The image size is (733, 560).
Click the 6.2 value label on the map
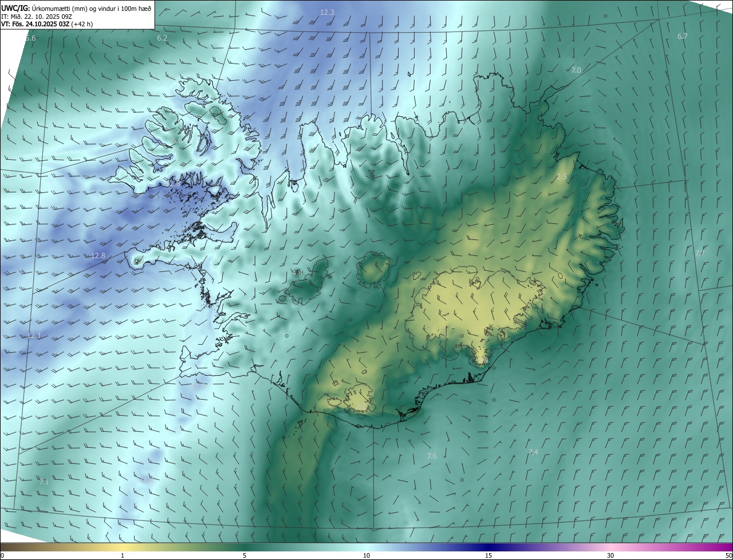(162, 38)
